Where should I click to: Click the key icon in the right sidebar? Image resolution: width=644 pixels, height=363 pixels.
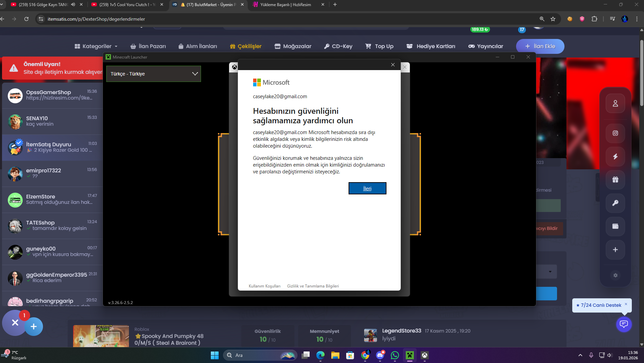click(615, 203)
